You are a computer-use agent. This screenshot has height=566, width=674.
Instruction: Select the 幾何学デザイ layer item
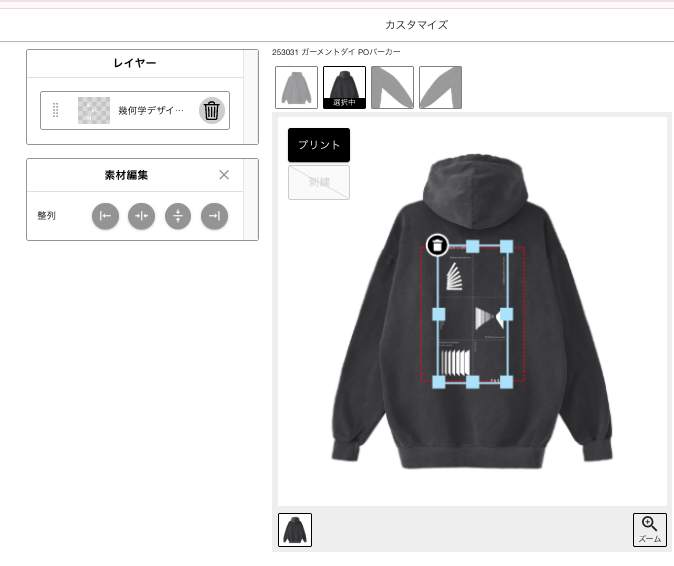click(135, 110)
